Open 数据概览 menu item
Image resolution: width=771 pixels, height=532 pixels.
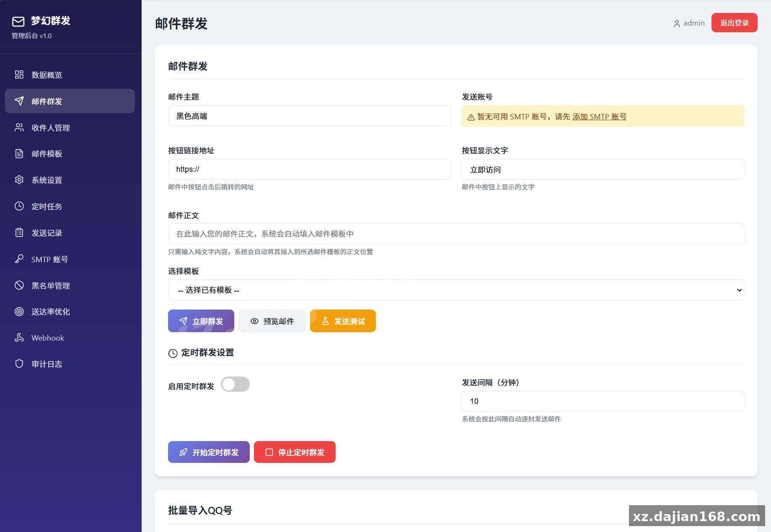pyautogui.click(x=70, y=75)
